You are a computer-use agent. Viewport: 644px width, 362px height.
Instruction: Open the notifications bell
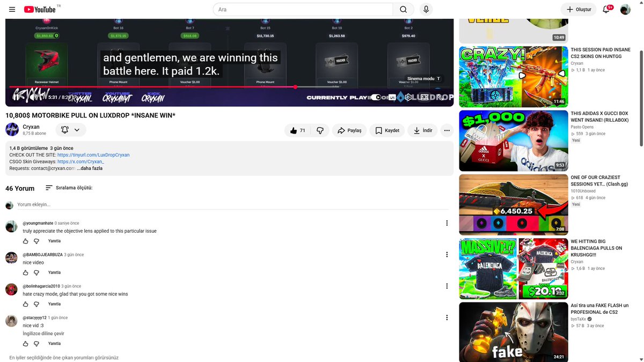(x=606, y=9)
